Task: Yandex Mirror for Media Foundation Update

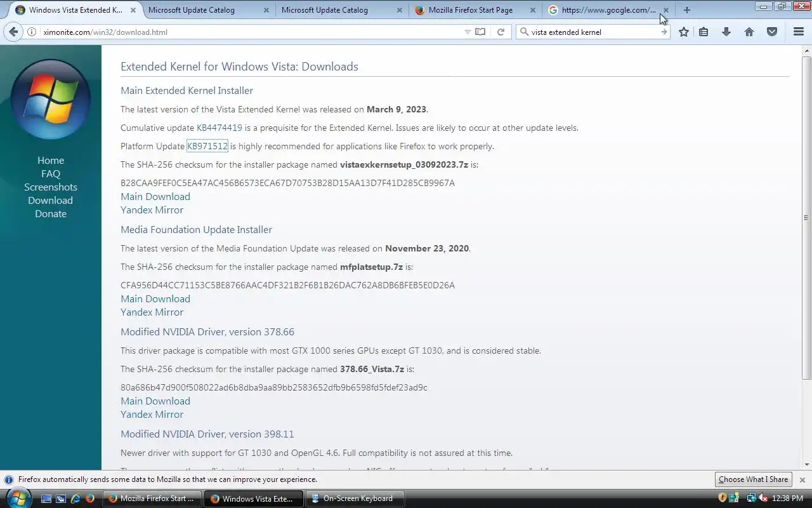Action: 152,312
